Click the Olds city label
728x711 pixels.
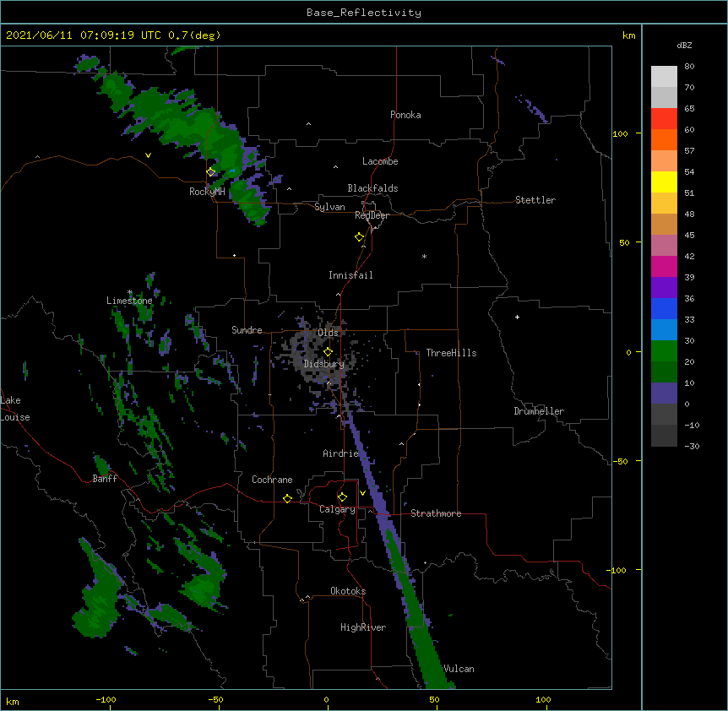click(328, 333)
